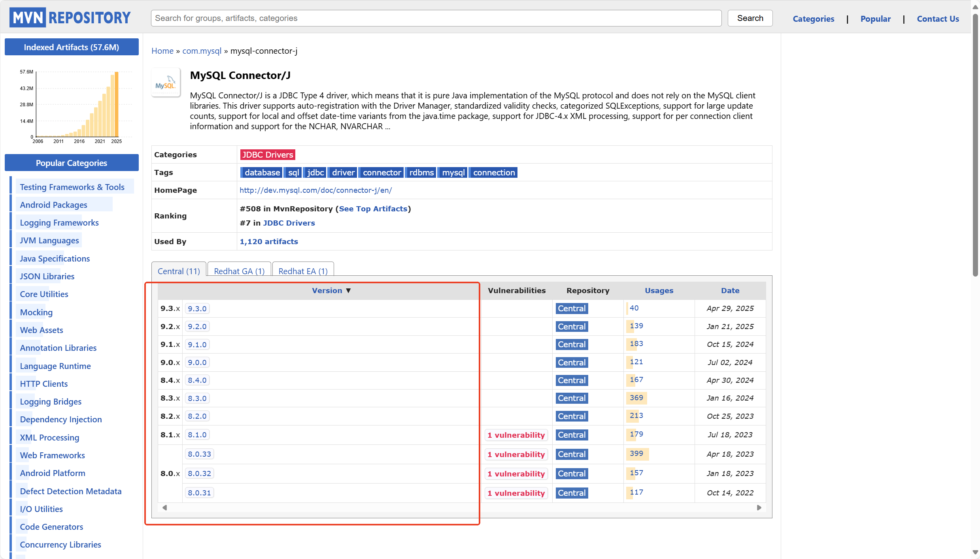Click the MySQL artifact logo thumbnail
980x559 pixels.
click(166, 83)
